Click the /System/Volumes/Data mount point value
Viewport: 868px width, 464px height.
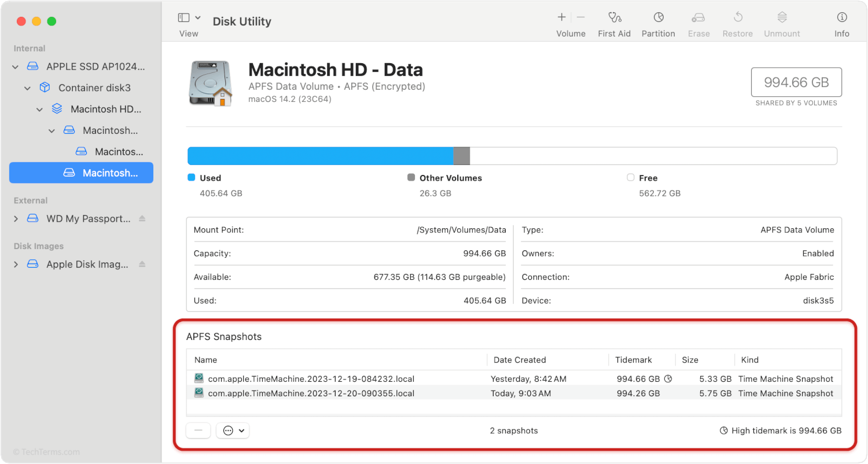pos(462,230)
